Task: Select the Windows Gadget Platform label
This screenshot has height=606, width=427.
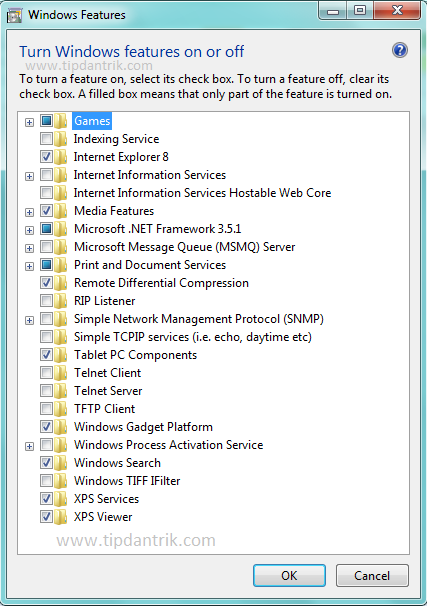Action: [143, 427]
